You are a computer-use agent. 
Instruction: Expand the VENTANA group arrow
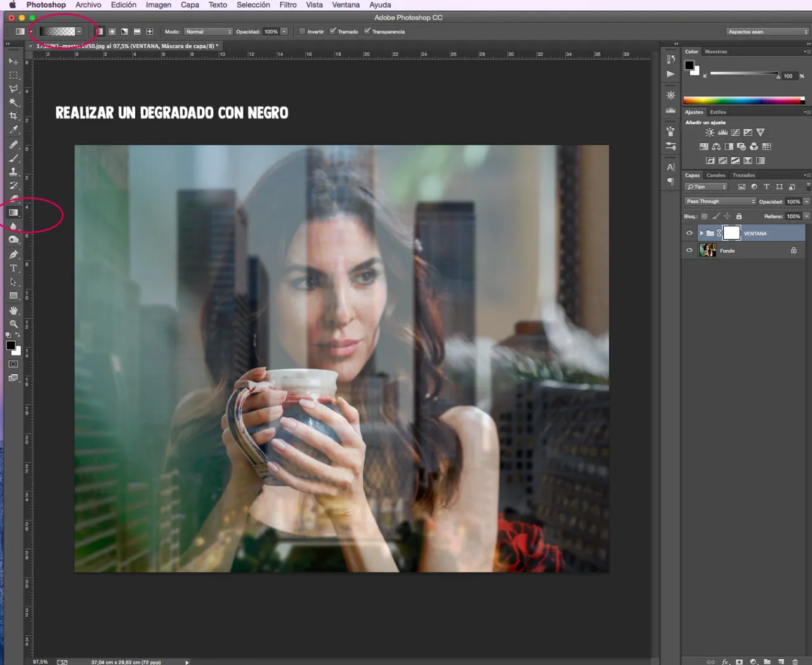(x=702, y=233)
